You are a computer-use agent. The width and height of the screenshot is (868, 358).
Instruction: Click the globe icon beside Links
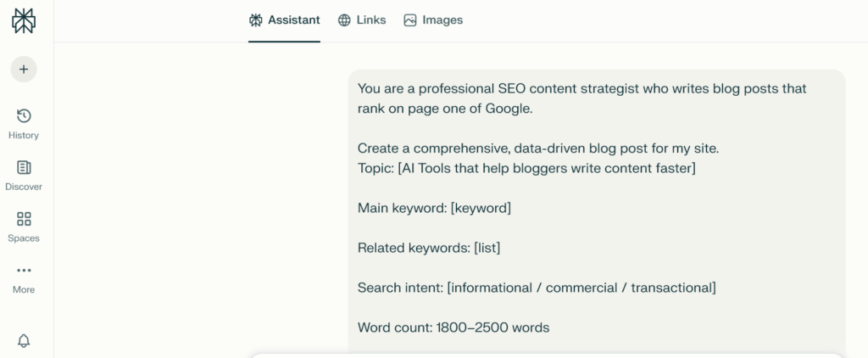[344, 20]
